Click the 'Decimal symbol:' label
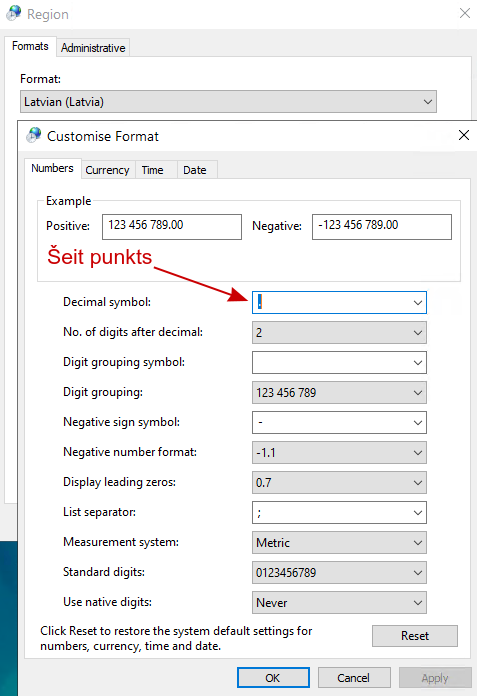Viewport: 477px width, 696px height. pyautogui.click(x=107, y=302)
